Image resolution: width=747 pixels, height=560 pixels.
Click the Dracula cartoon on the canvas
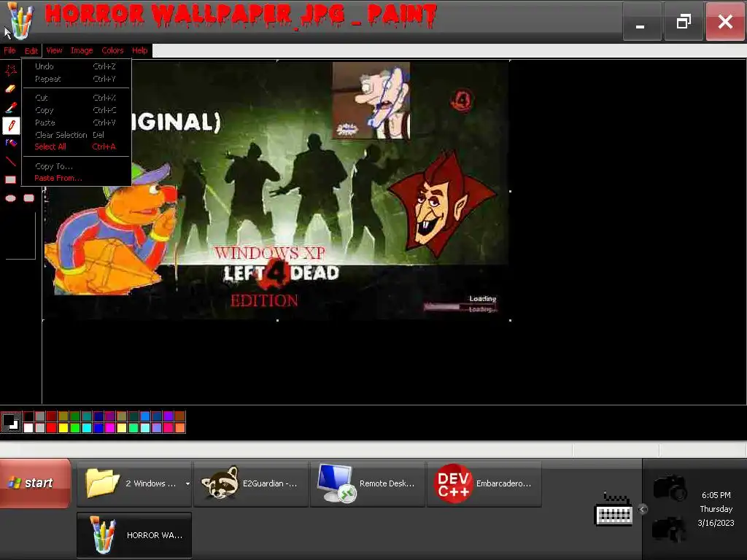coord(442,205)
